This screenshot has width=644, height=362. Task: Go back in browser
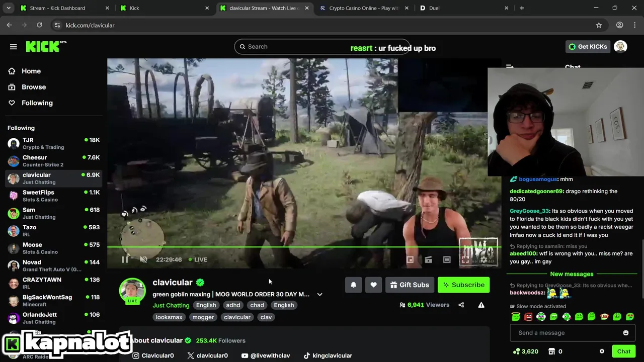(x=10, y=25)
